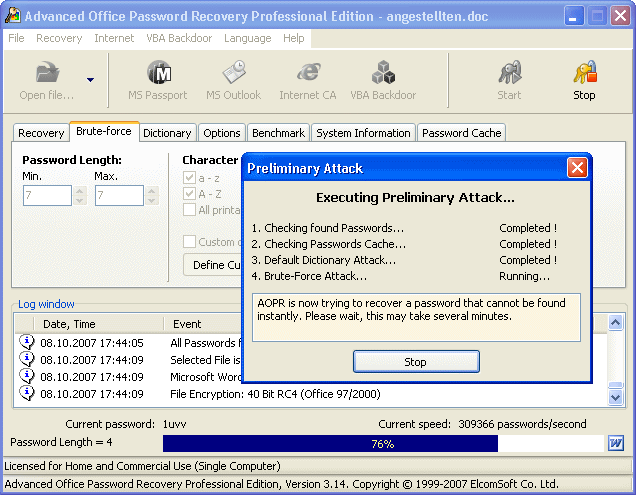The image size is (636, 495).
Task: Select info icon beside Selected File entry
Action: 27,359
